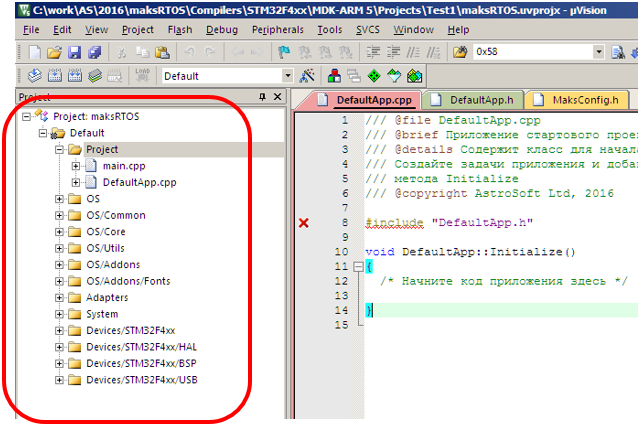Click the Unindent selected lines icon
This screenshot has width=643, height=436.
393,52
